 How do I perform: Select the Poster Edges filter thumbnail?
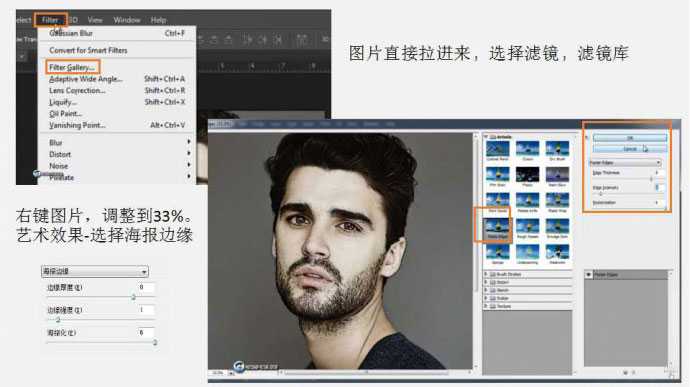click(498, 226)
